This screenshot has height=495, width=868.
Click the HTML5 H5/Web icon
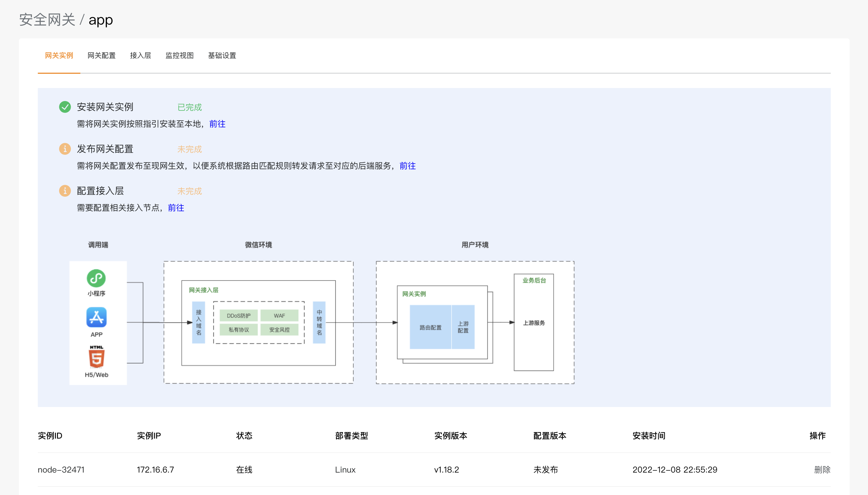tap(96, 358)
